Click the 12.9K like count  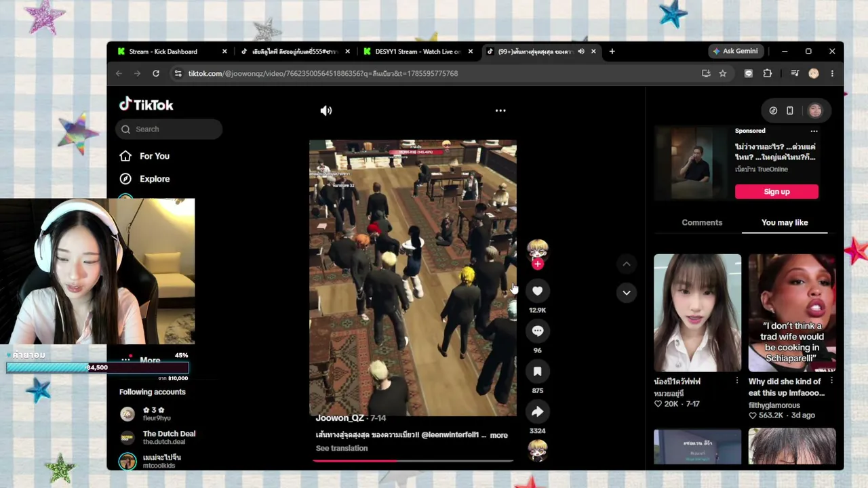pyautogui.click(x=537, y=310)
